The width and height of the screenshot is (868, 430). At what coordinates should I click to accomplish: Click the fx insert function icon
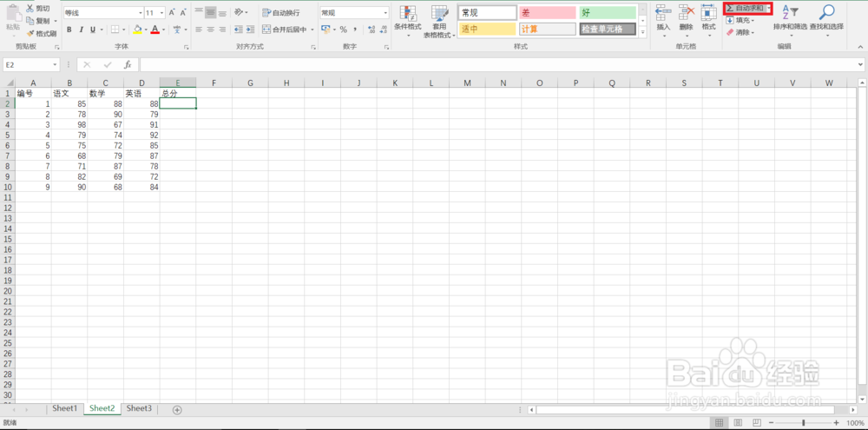pos(128,65)
